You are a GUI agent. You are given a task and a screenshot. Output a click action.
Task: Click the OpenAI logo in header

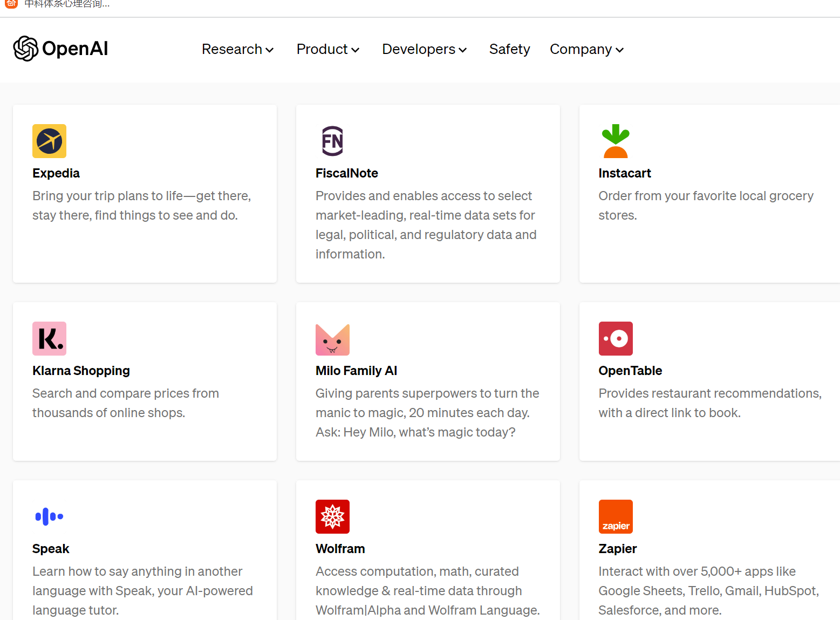(x=60, y=49)
